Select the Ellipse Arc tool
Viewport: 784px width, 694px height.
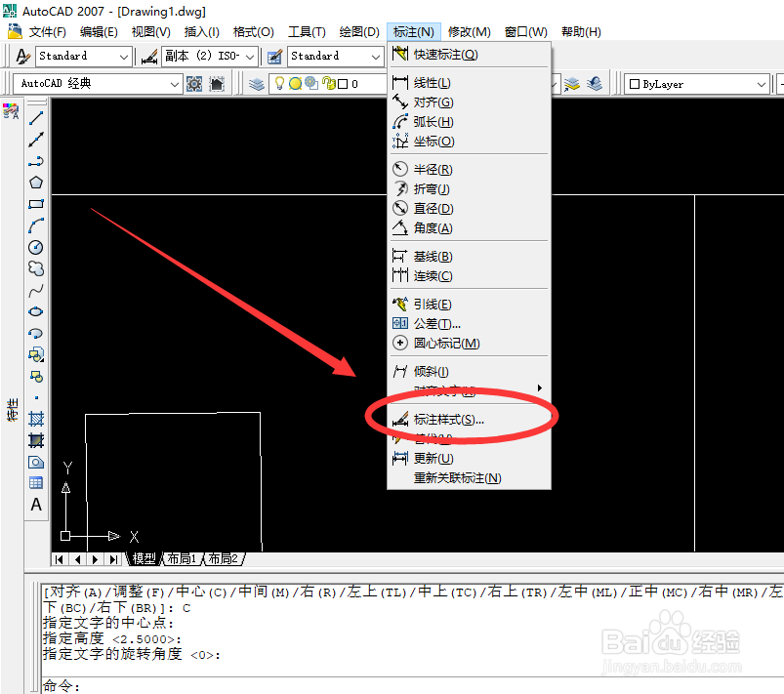click(36, 333)
